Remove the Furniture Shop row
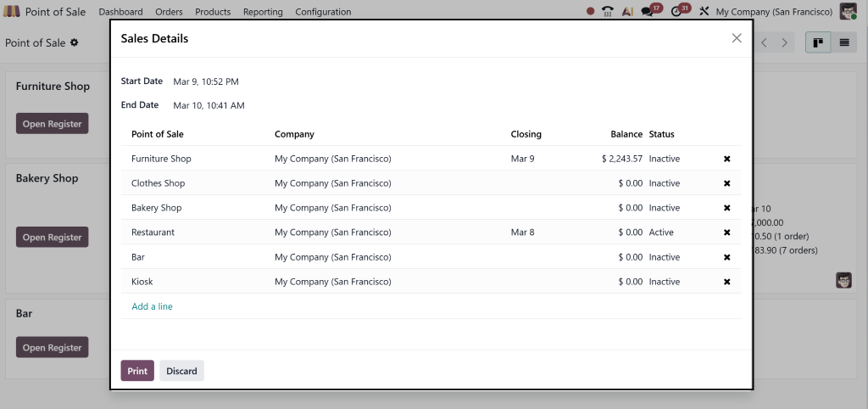This screenshot has height=409, width=868. pyautogui.click(x=726, y=159)
